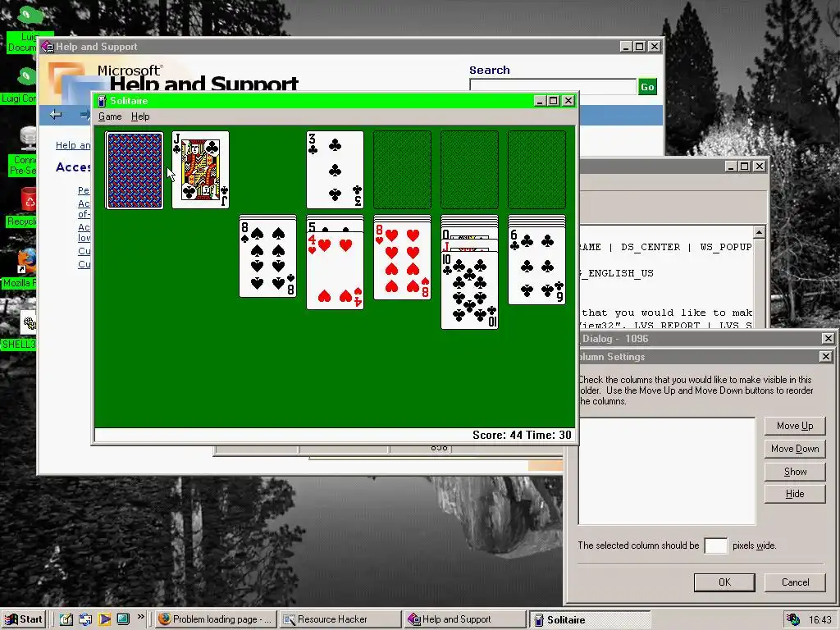Select the Jack of clubs waste card
This screenshot has width=840, height=630.
(x=200, y=170)
